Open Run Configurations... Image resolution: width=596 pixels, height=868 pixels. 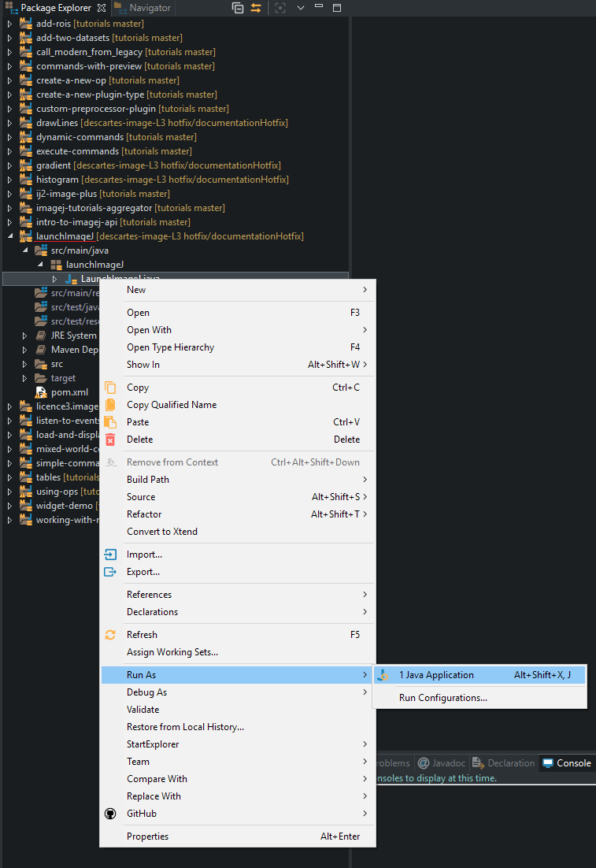tap(479, 698)
